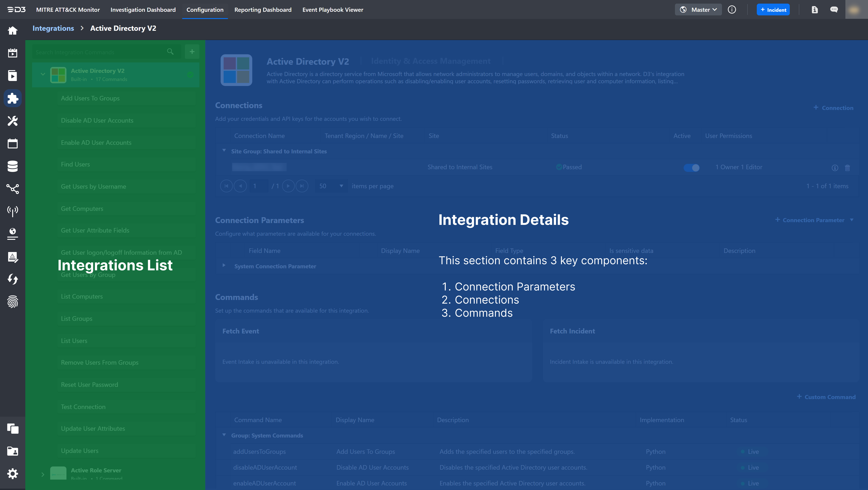Open the Master site dropdown

[x=698, y=10]
